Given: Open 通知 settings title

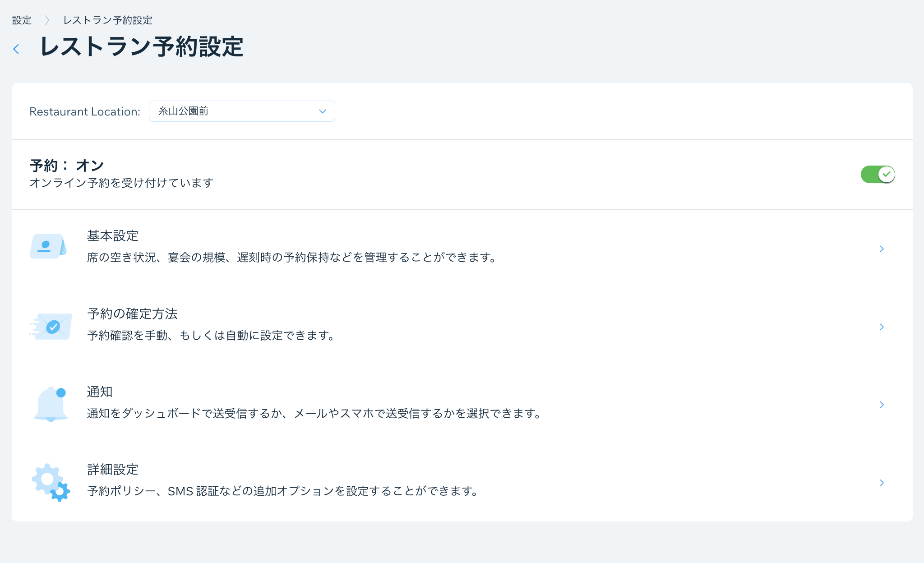Looking at the screenshot, I should tap(100, 392).
